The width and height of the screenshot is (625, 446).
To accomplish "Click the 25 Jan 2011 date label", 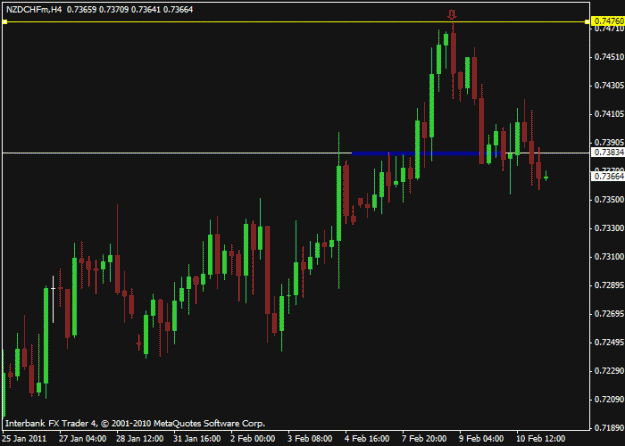I will point(24,439).
